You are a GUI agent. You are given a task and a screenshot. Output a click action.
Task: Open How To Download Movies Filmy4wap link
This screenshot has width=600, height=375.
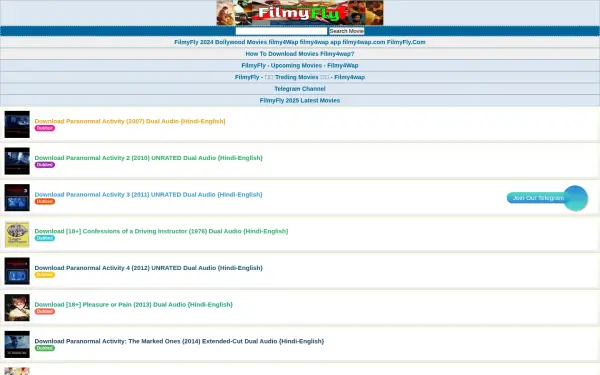300,54
